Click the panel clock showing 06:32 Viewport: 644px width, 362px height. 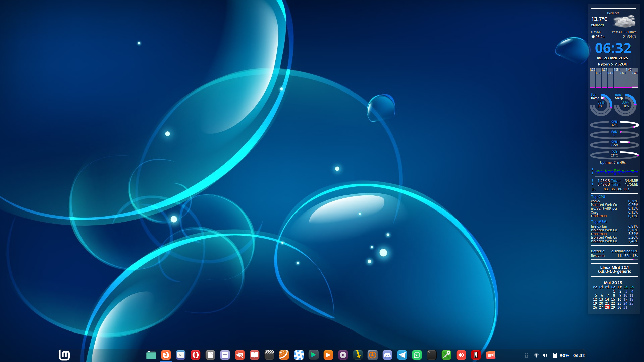579,355
